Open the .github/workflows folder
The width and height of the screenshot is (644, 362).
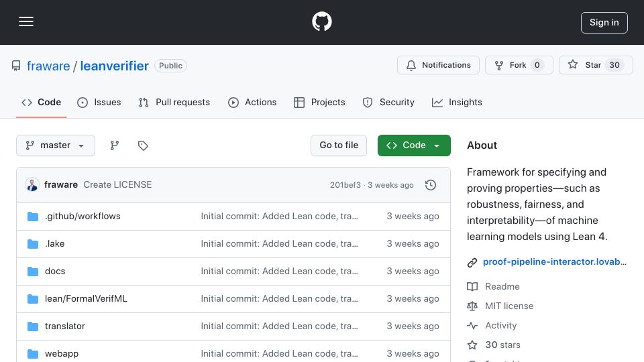click(x=83, y=217)
